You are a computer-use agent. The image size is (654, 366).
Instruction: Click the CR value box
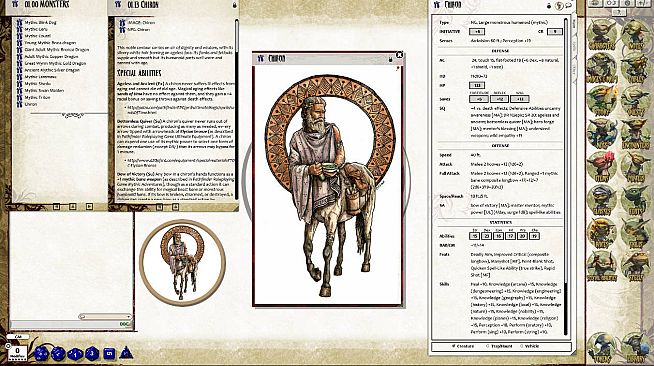(555, 32)
